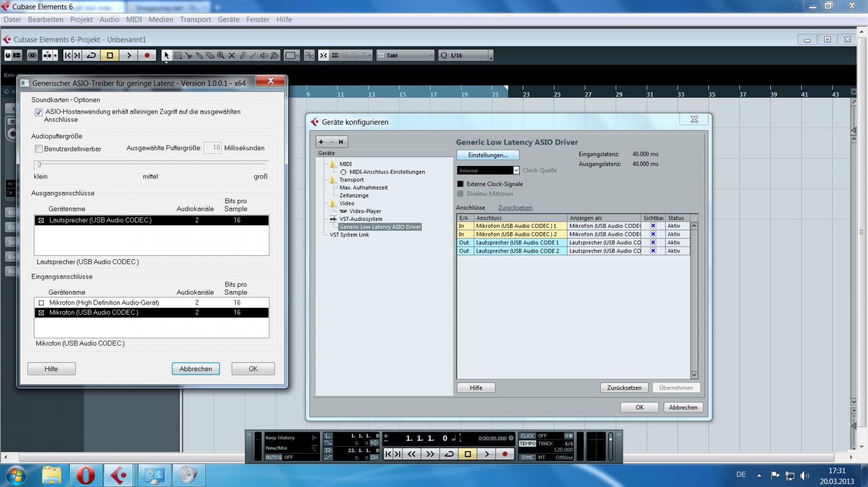The width and height of the screenshot is (868, 487).
Task: Open the Geräte menu
Action: tap(228, 19)
